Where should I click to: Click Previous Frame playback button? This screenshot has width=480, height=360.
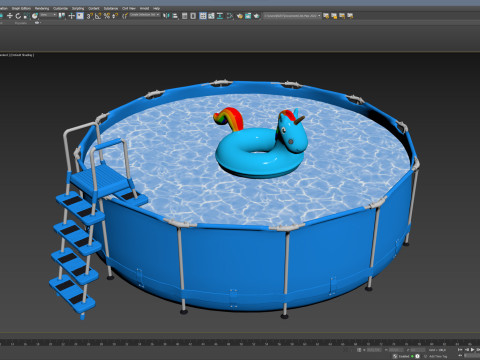467,350
